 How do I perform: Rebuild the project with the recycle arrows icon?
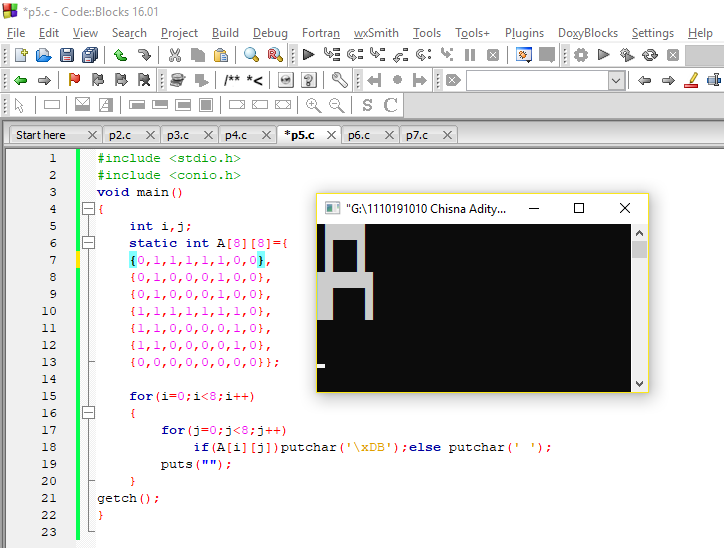[x=650, y=55]
